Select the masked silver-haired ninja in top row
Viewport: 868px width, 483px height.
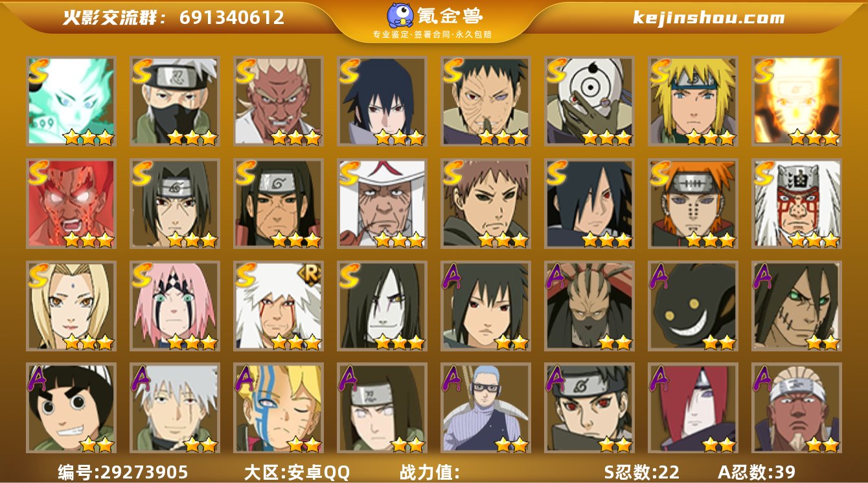click(x=175, y=101)
